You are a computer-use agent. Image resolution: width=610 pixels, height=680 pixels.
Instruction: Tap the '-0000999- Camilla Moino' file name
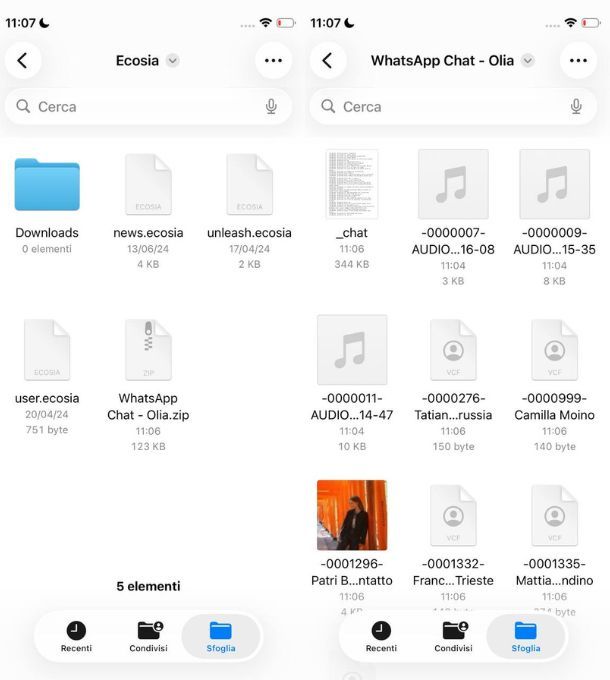point(555,407)
